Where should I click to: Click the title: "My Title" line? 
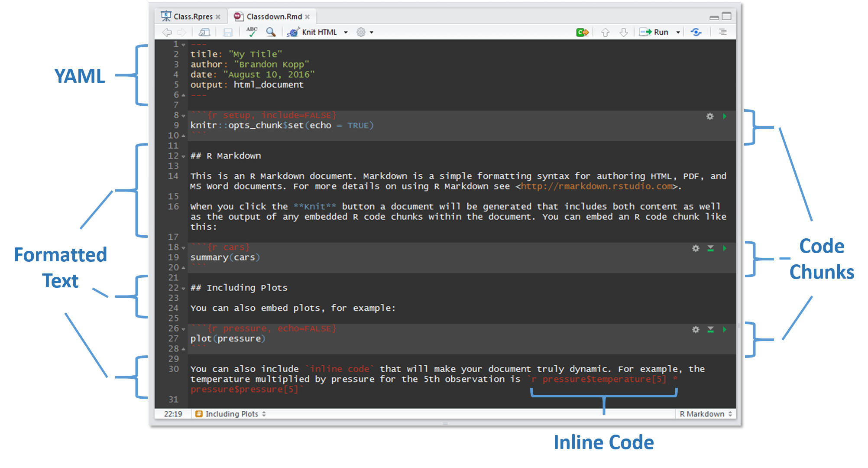pos(236,54)
